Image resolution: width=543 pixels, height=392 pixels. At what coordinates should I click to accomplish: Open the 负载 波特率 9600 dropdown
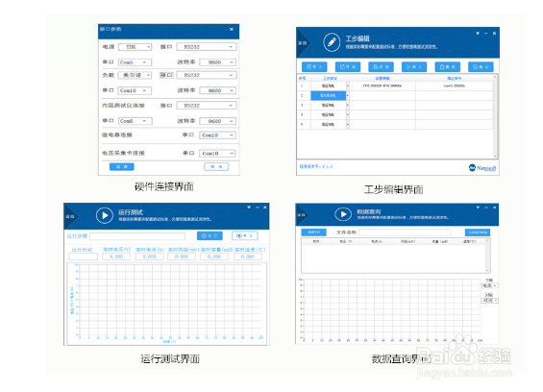pos(218,90)
